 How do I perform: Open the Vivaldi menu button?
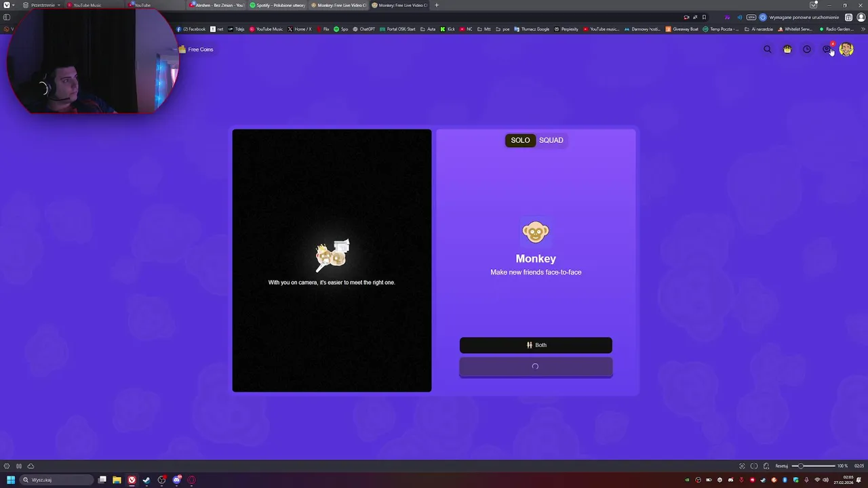tap(7, 5)
